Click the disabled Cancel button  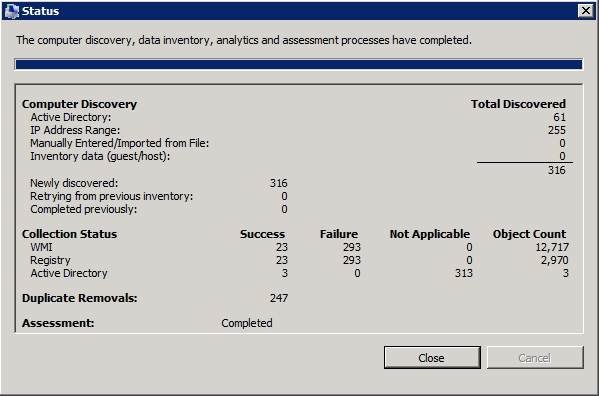(x=535, y=357)
